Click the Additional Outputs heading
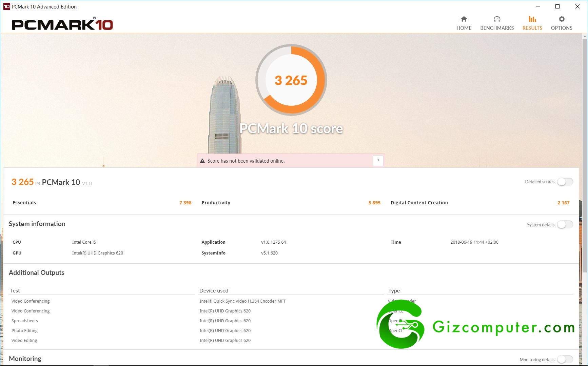 pos(37,272)
